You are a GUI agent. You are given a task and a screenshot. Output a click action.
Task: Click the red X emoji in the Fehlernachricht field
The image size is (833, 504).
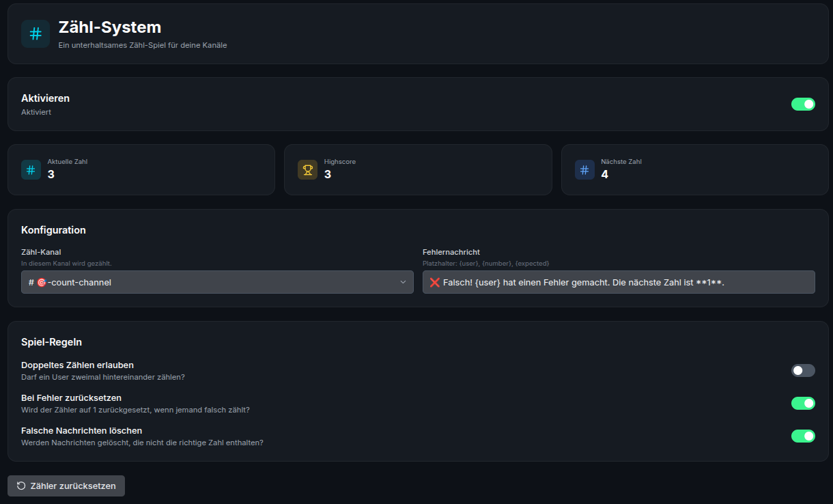pos(435,282)
